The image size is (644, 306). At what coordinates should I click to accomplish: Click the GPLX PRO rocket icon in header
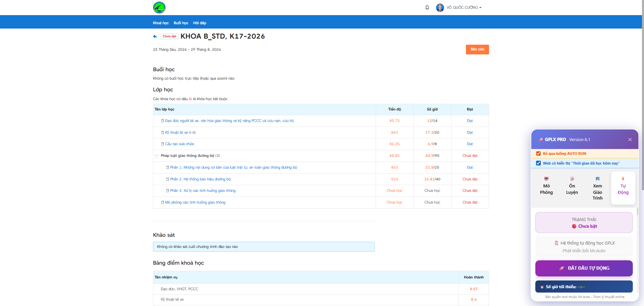click(x=541, y=139)
